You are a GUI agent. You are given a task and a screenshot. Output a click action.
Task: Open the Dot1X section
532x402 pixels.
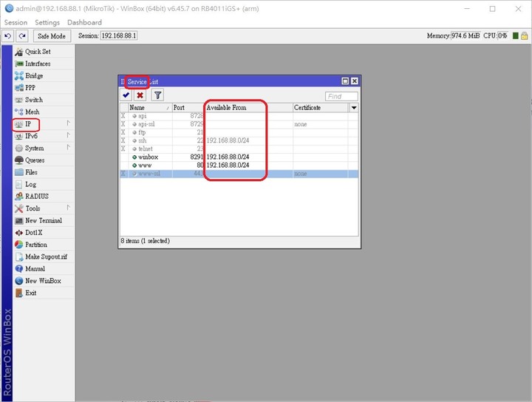(x=44, y=233)
